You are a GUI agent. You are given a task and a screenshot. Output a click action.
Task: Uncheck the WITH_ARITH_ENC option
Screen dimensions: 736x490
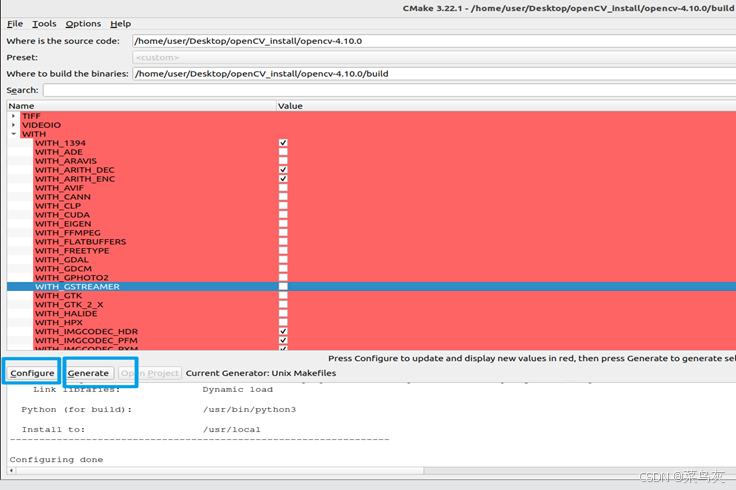[283, 179]
